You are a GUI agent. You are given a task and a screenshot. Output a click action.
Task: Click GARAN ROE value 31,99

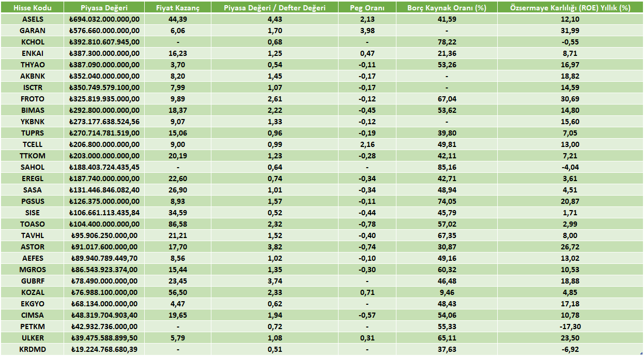(x=570, y=31)
